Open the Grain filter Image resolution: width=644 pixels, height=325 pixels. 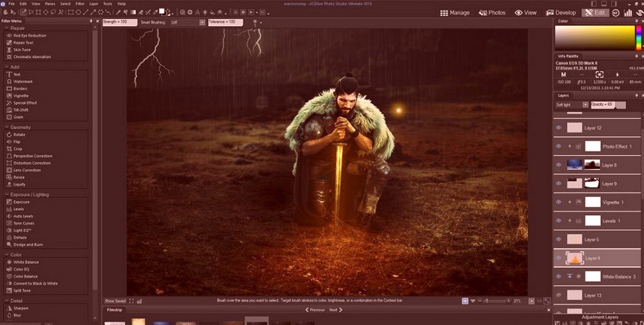pos(15,117)
